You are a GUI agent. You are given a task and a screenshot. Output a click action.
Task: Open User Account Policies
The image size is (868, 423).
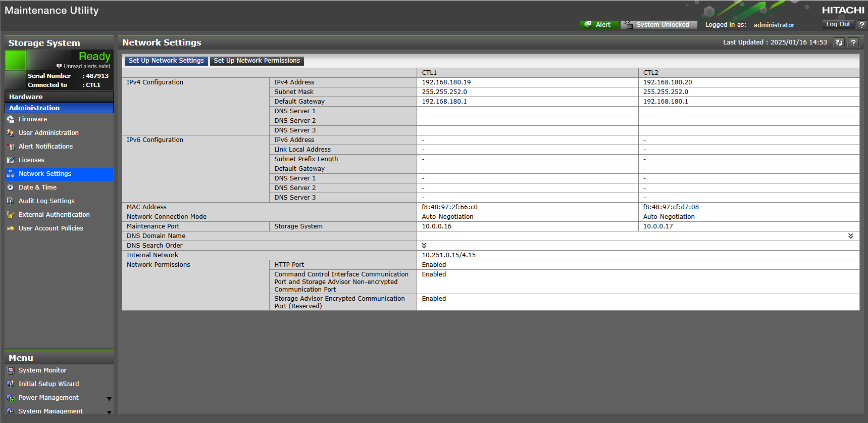click(x=50, y=228)
